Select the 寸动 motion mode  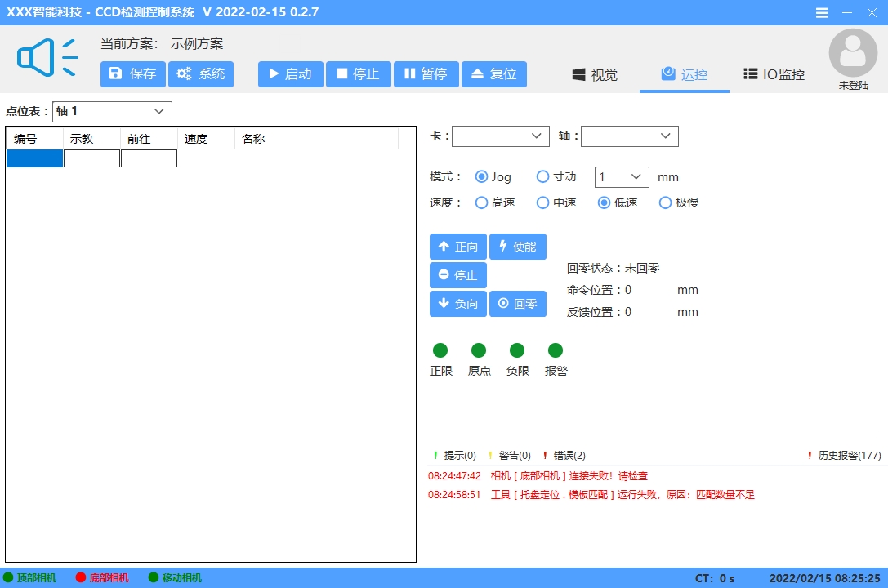click(542, 176)
